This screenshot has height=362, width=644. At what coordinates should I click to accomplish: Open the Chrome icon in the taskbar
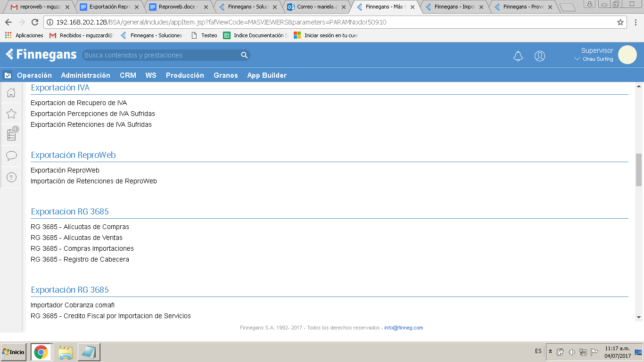[41, 352]
